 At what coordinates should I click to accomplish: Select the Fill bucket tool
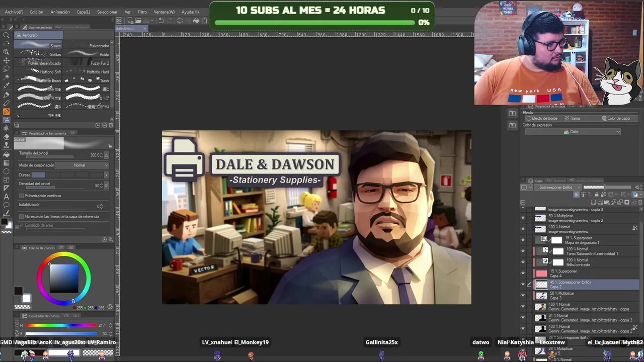point(7,154)
